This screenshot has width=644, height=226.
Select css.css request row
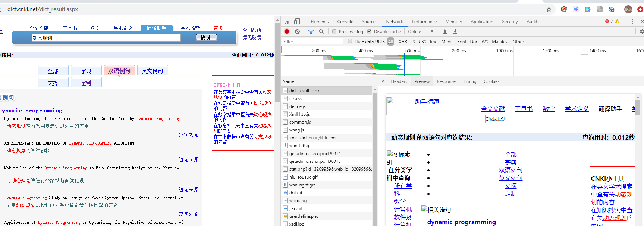click(x=327, y=99)
